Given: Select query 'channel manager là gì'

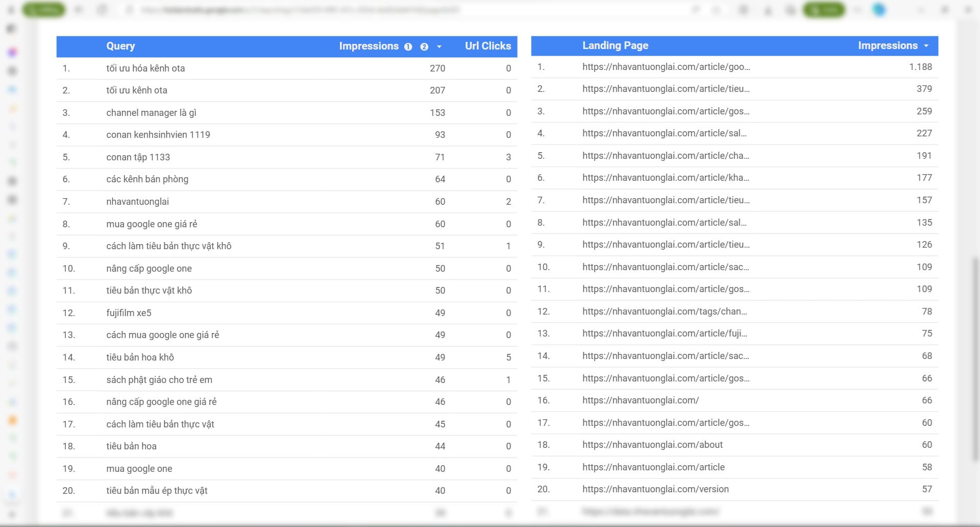Looking at the screenshot, I should pos(151,113).
